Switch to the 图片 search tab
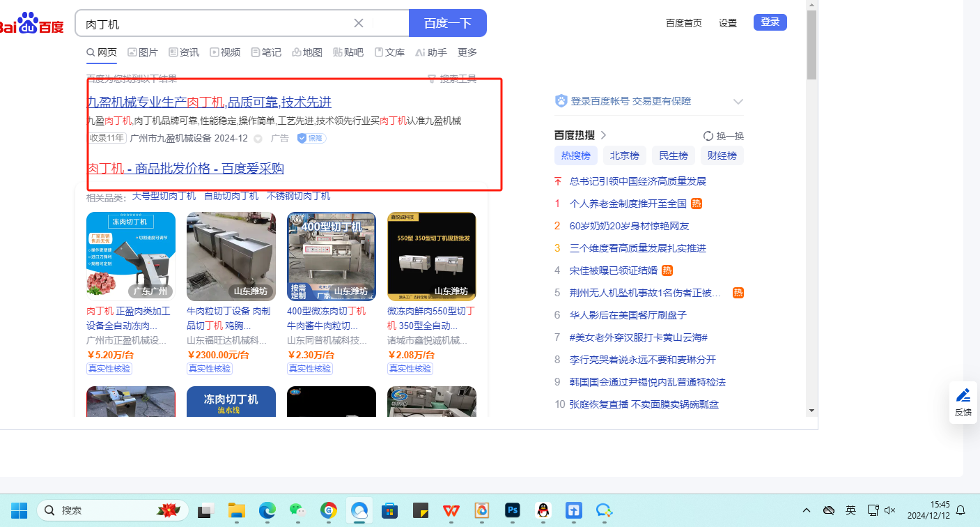This screenshot has width=980, height=527. (142, 52)
